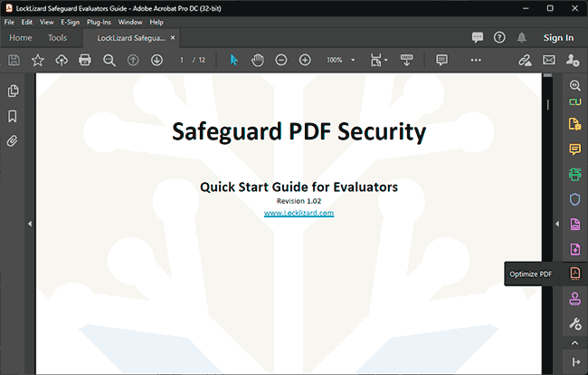
Task: Open the Help question mark icon
Action: pyautogui.click(x=499, y=37)
